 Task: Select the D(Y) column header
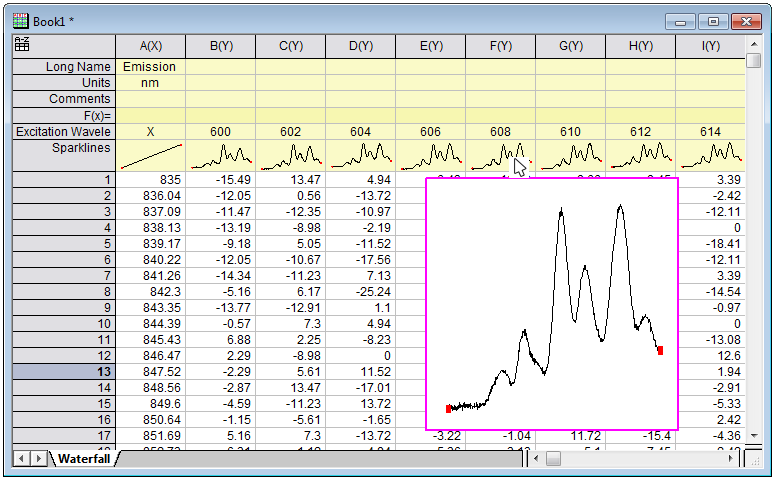[360, 45]
